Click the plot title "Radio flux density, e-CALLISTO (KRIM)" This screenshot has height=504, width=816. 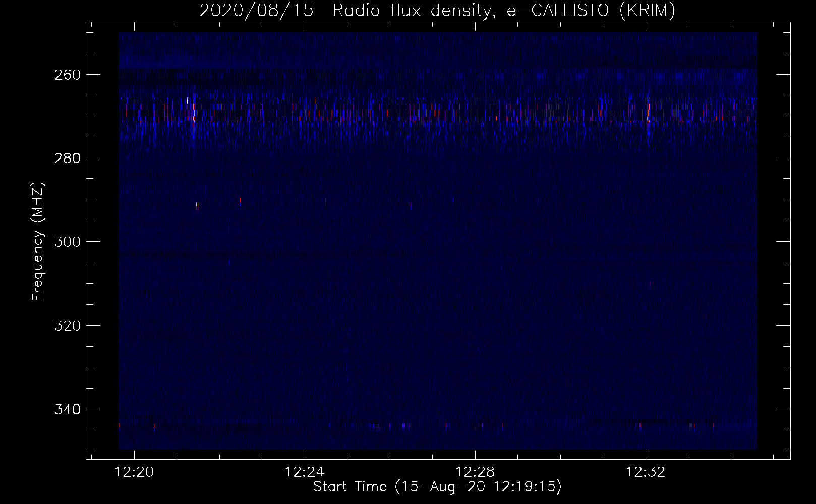pos(504,10)
